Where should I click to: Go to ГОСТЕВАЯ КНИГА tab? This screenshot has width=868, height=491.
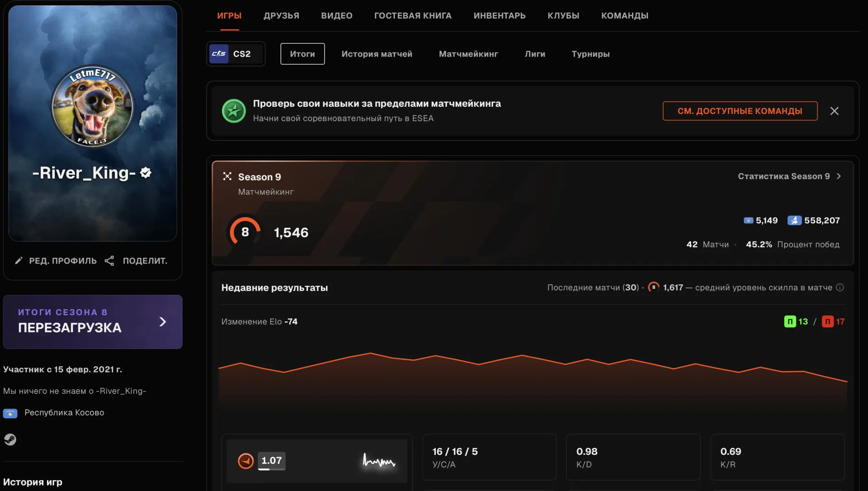point(413,16)
